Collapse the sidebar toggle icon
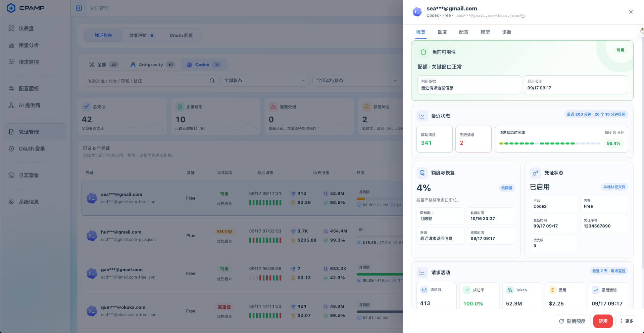644x333 pixels. tap(79, 8)
